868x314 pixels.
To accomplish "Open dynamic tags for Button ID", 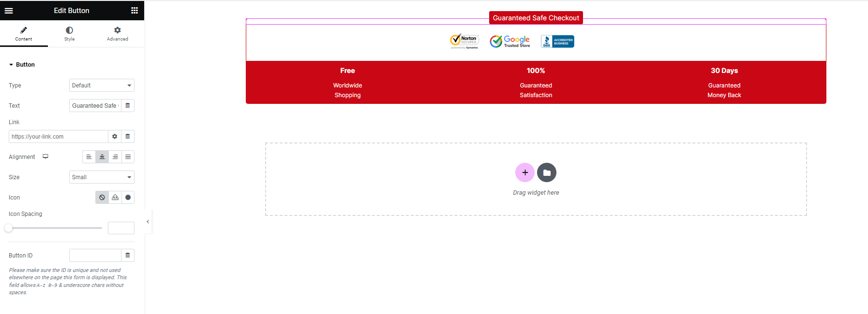I will pos(128,256).
